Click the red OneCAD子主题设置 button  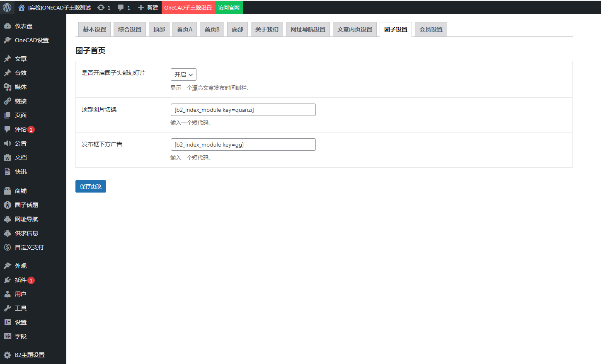(x=188, y=7)
